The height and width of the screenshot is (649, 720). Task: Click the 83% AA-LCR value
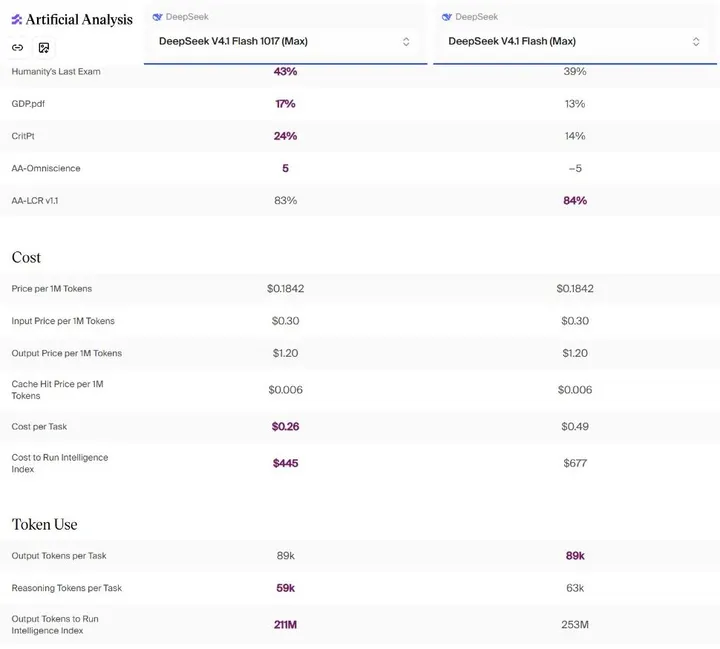tap(285, 200)
